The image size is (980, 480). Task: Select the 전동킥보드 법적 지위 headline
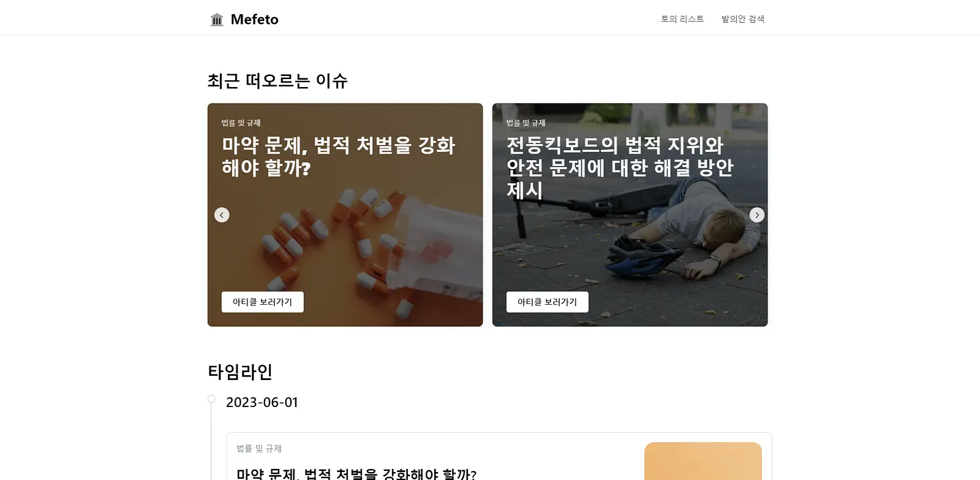[620, 167]
